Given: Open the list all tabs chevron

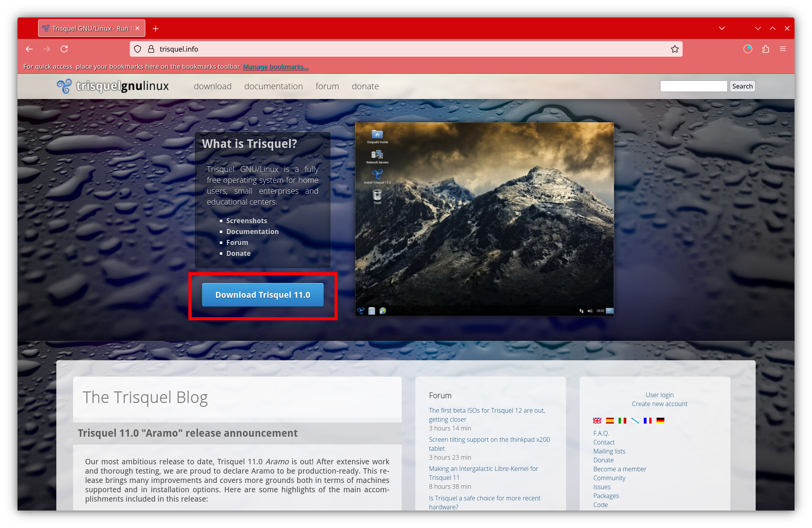Looking at the screenshot, I should click(722, 28).
